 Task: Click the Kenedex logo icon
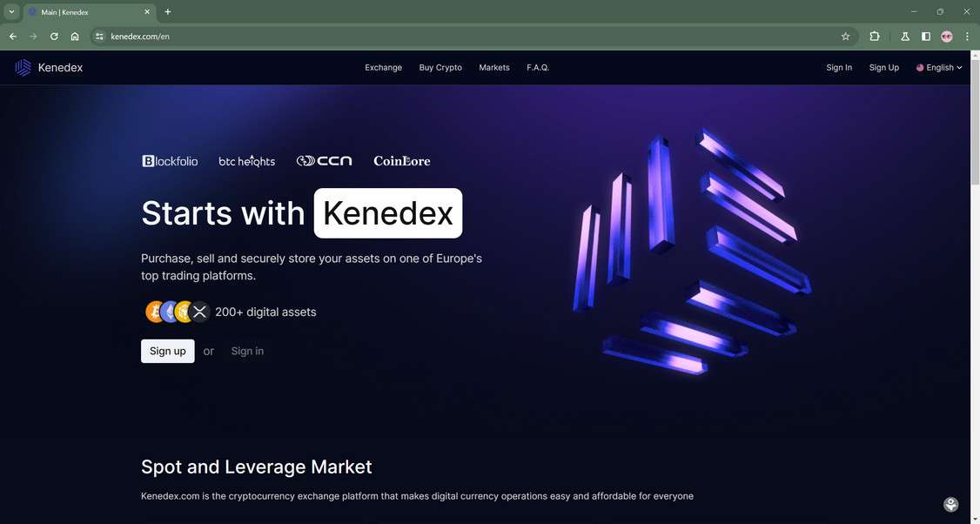coord(23,68)
